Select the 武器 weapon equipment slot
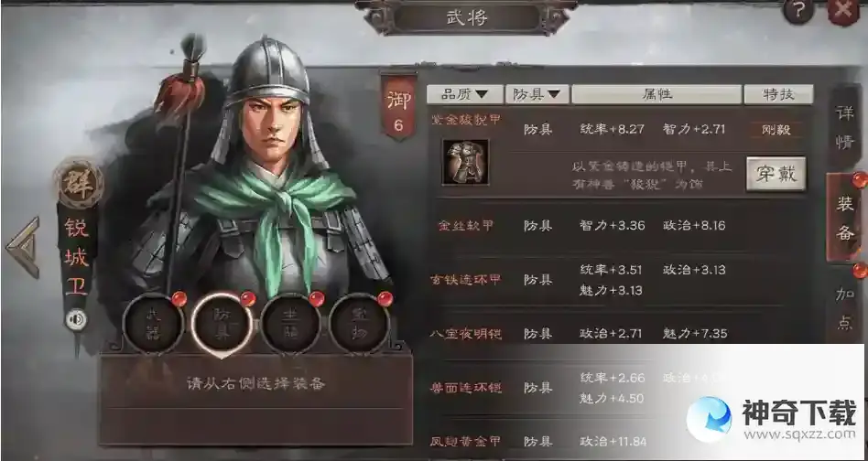The height and width of the screenshot is (461, 868). [x=153, y=323]
